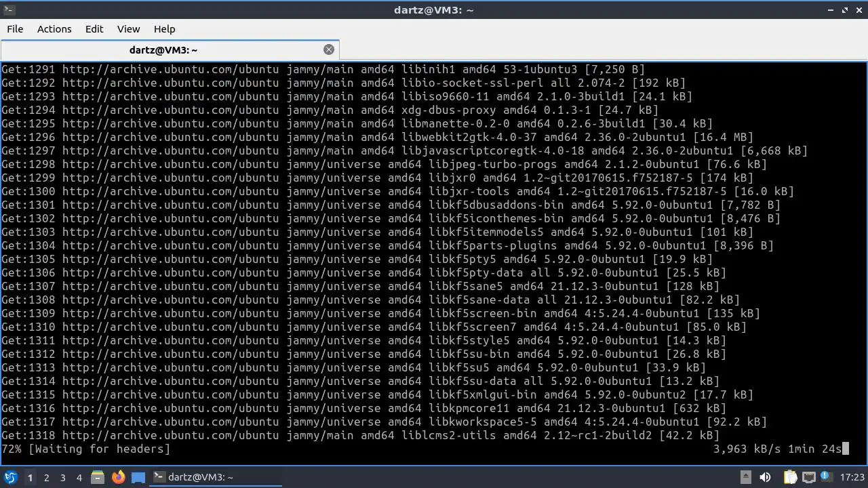The height and width of the screenshot is (488, 868).
Task: Click the Get:1308 libkf5sane-data line
Action: 370,300
